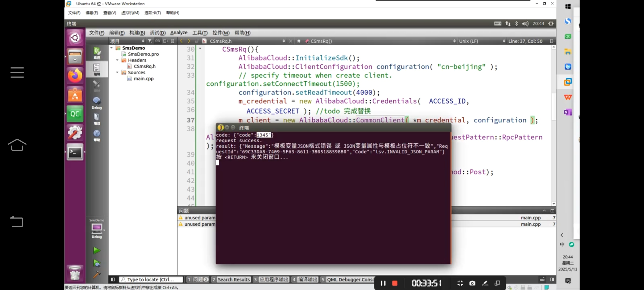644x290 pixels.
Task: Click the first unused parameter warning
Action: point(197,218)
